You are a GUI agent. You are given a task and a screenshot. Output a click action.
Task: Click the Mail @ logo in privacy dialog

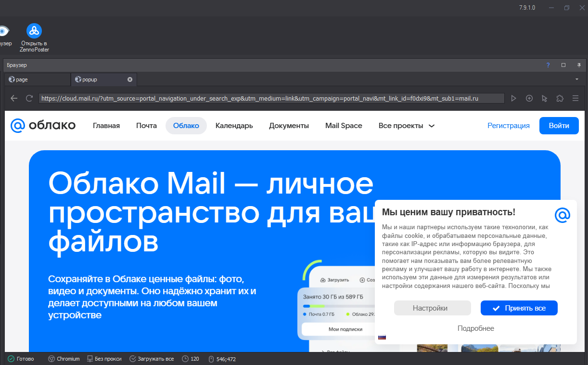(562, 215)
